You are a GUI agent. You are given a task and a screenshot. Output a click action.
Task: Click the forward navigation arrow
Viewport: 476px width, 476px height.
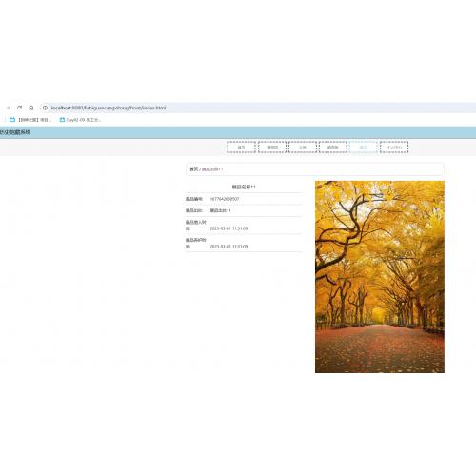tap(8, 108)
